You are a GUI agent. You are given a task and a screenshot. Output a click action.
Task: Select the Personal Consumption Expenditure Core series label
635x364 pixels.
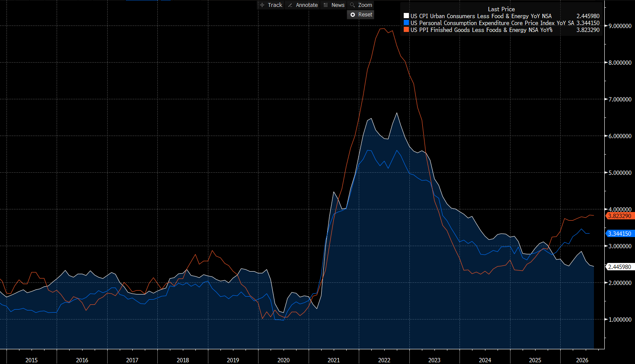coord(492,23)
